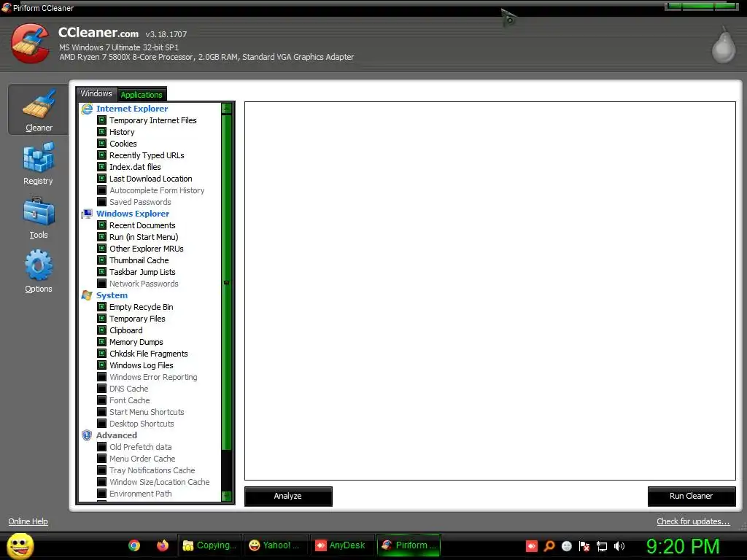Uncheck Temporary Internet Files
This screenshot has height=560, width=747.
101,120
